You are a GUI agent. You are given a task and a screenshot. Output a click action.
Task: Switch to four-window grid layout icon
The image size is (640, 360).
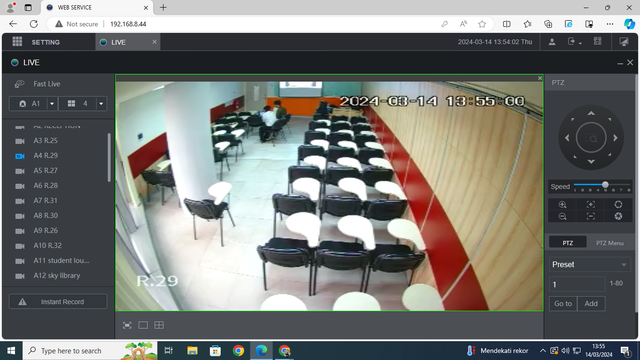pos(159,325)
